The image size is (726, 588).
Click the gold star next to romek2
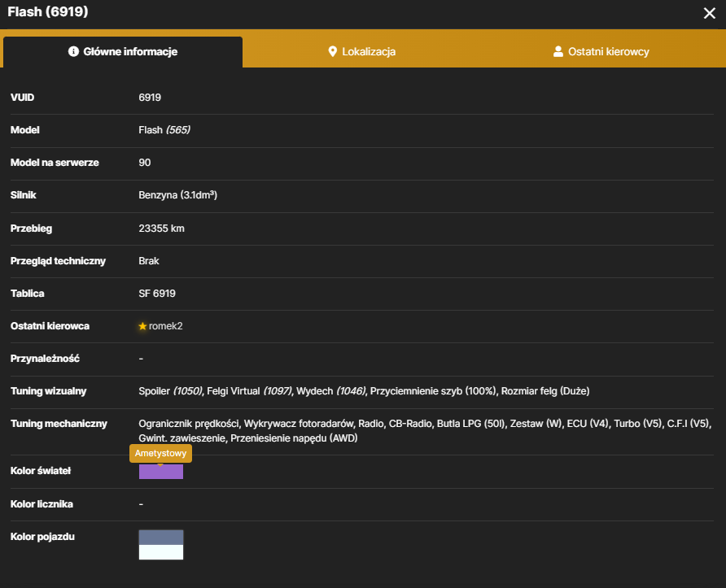pos(142,326)
